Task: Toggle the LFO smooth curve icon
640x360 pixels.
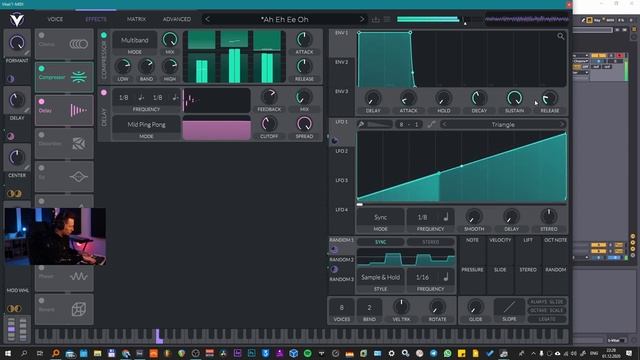Action: point(431,124)
